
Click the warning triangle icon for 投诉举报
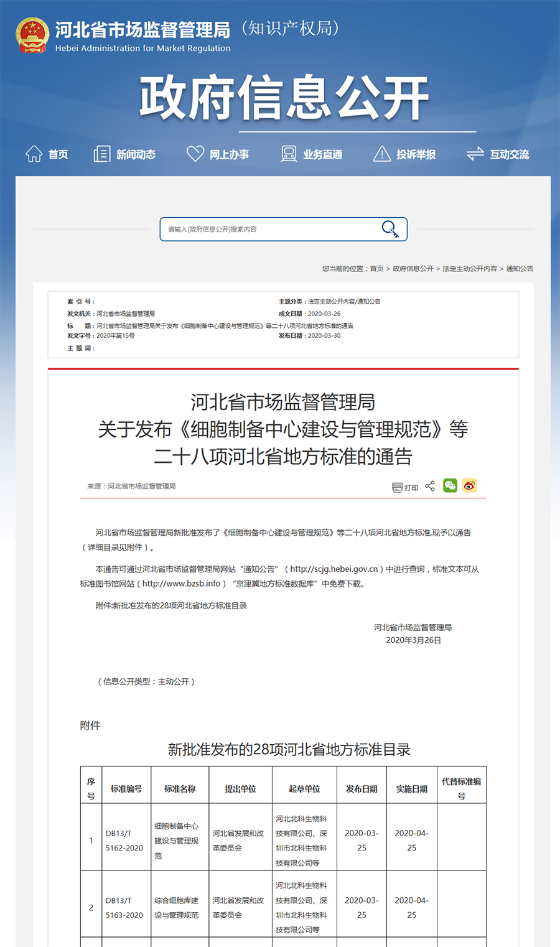381,154
